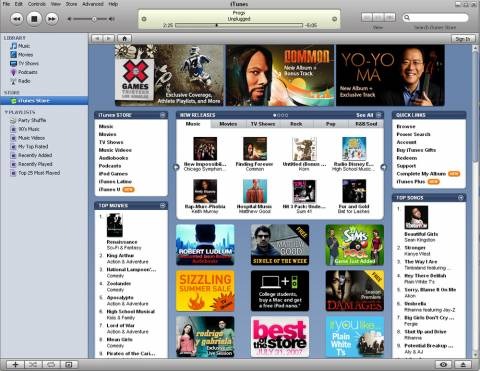
Task: Open the Sizzling Summer Sale promo
Action: [205, 291]
